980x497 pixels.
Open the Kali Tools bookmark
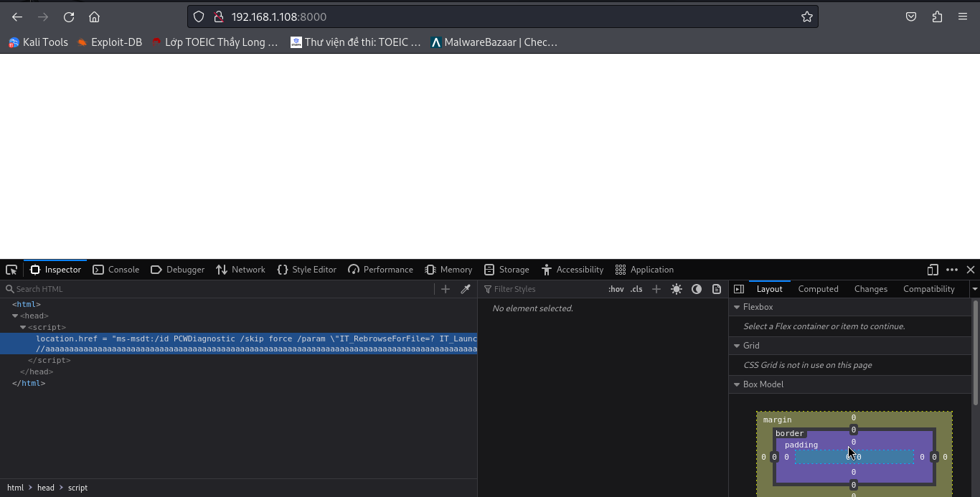pos(38,42)
